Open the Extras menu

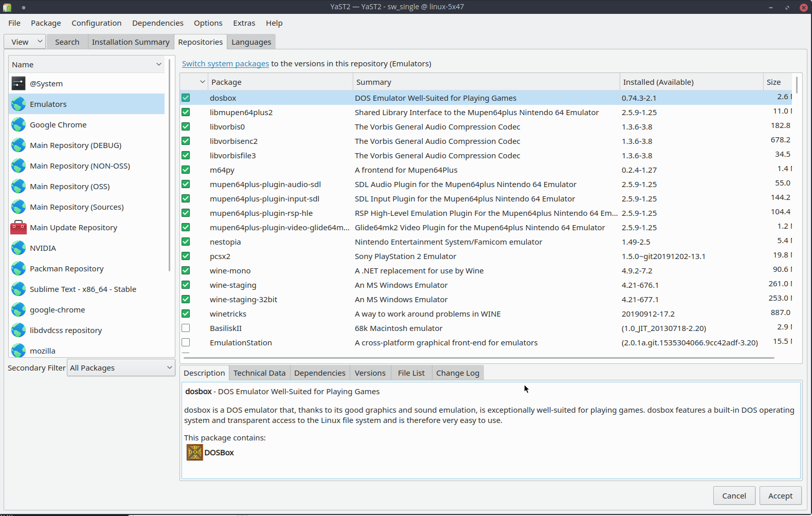[244, 23]
